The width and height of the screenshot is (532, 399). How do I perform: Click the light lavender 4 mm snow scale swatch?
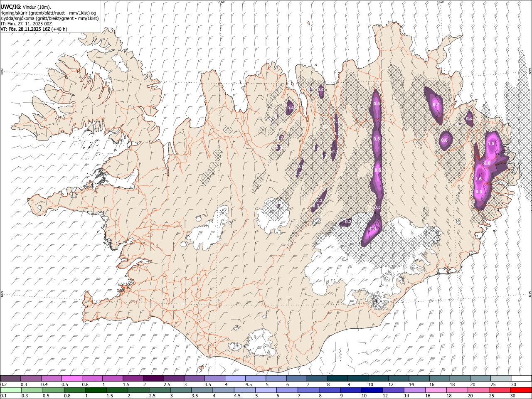[x=235, y=378]
